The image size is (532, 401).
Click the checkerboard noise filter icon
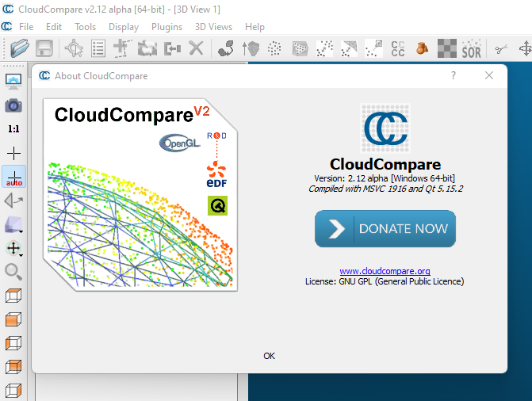pos(447,48)
